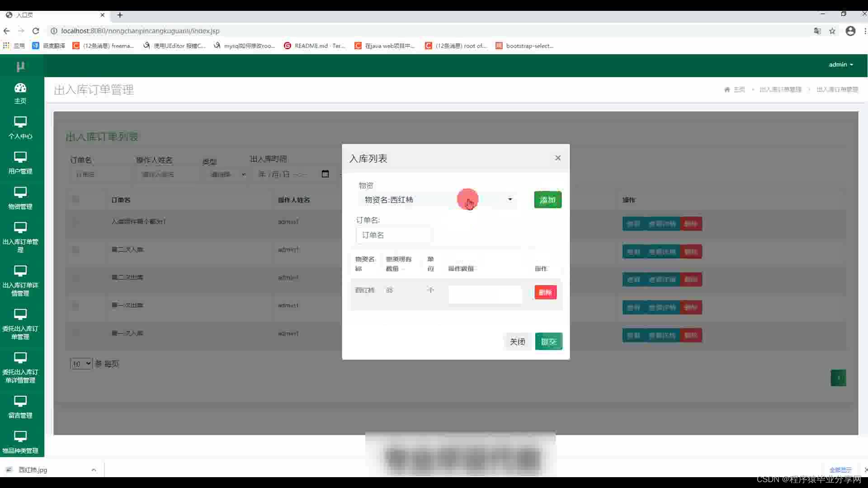Open 留言管理 sidebar icon
The width and height of the screenshot is (868, 488).
pyautogui.click(x=20, y=401)
